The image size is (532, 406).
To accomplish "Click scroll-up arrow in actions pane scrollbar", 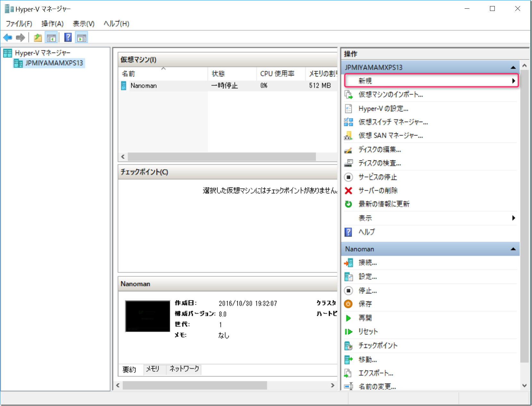I will click(524, 65).
